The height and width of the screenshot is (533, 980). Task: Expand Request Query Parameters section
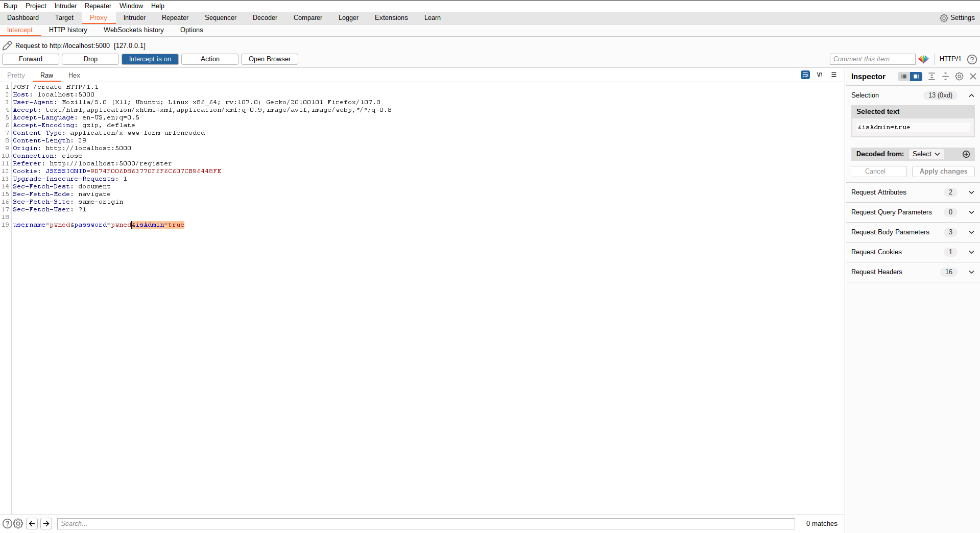point(913,212)
